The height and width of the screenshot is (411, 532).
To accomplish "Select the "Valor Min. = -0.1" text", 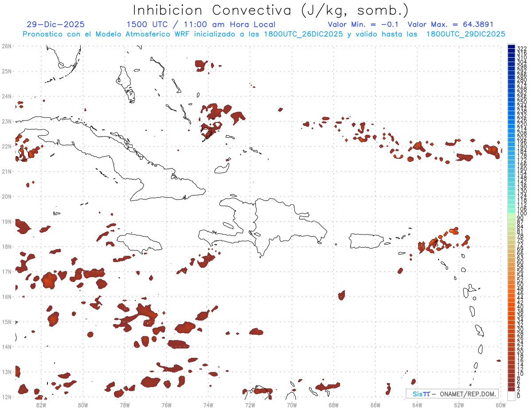I will 364,25.
